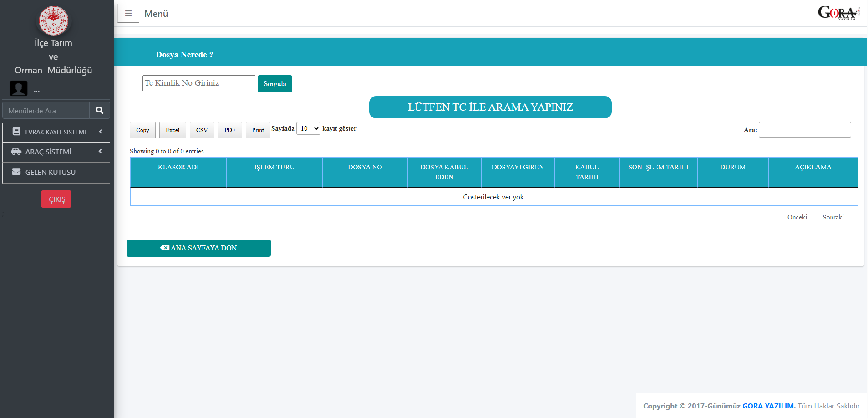Click the hamburger menu toggle icon

coord(128,14)
